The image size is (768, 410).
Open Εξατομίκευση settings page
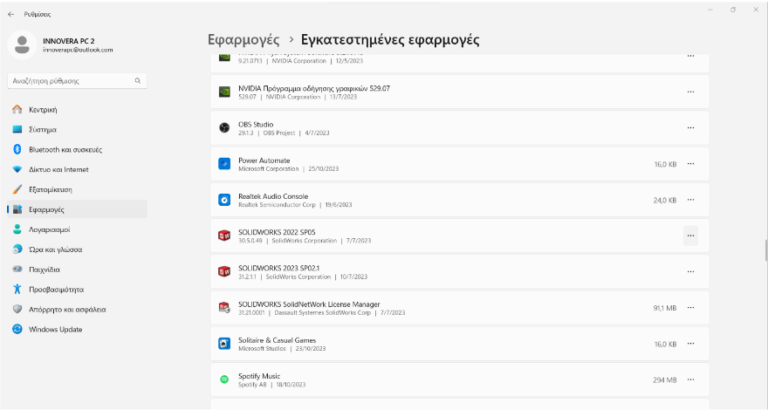tap(50, 189)
